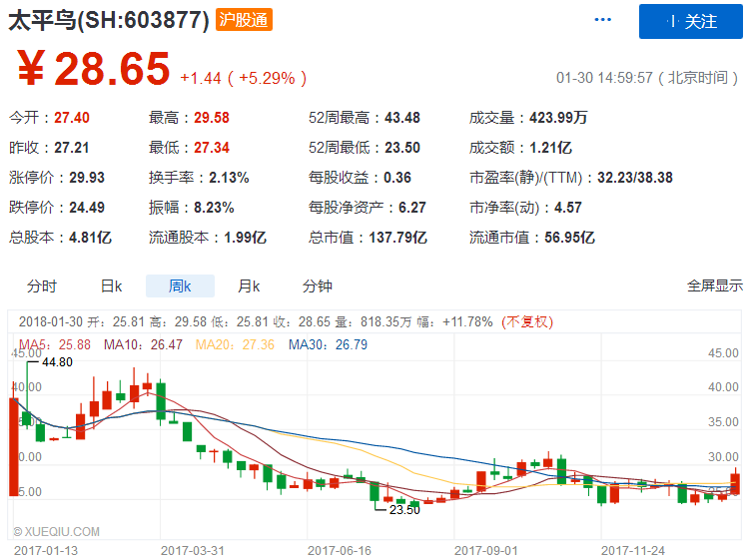Click the 23.50 low marker on chart
This screenshot has width=748, height=560.
pos(404,510)
